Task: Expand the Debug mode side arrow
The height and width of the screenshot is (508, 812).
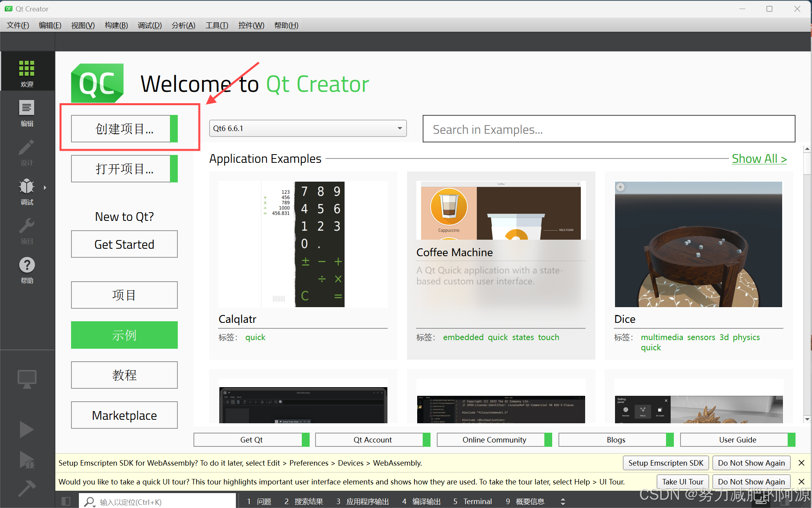Action: [45, 188]
